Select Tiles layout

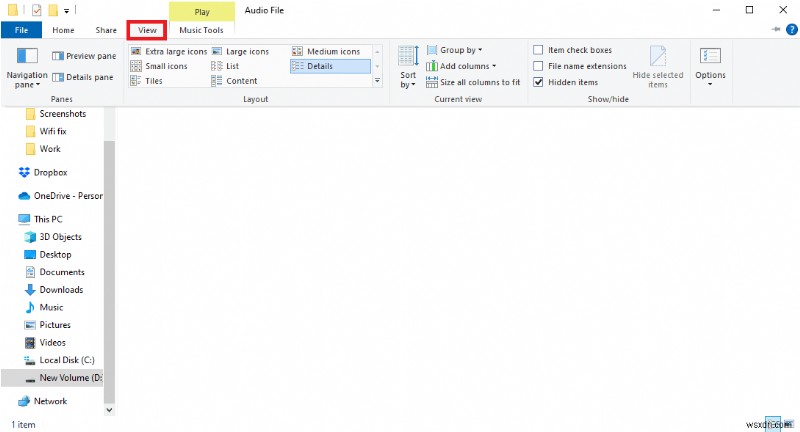click(x=146, y=81)
